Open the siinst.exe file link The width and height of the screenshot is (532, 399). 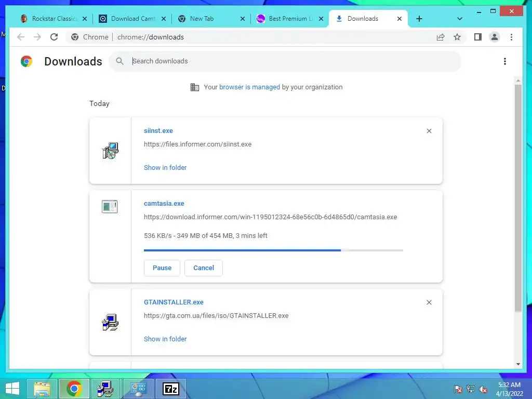click(158, 130)
